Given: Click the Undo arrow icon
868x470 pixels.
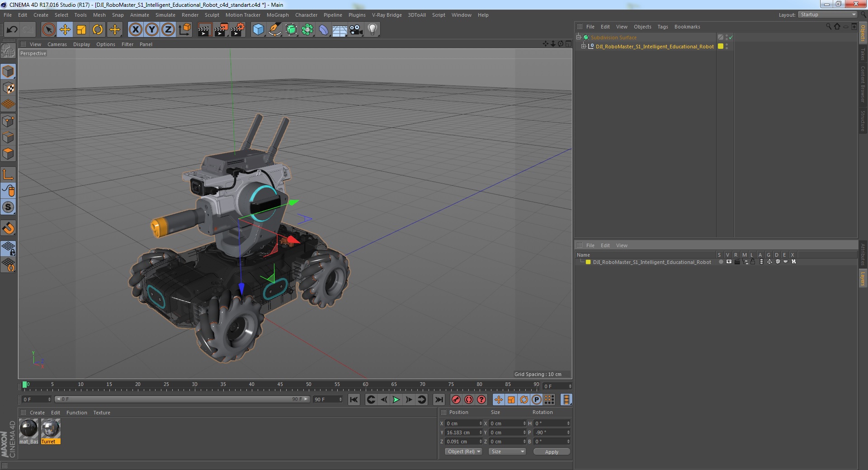Looking at the screenshot, I should [12, 30].
